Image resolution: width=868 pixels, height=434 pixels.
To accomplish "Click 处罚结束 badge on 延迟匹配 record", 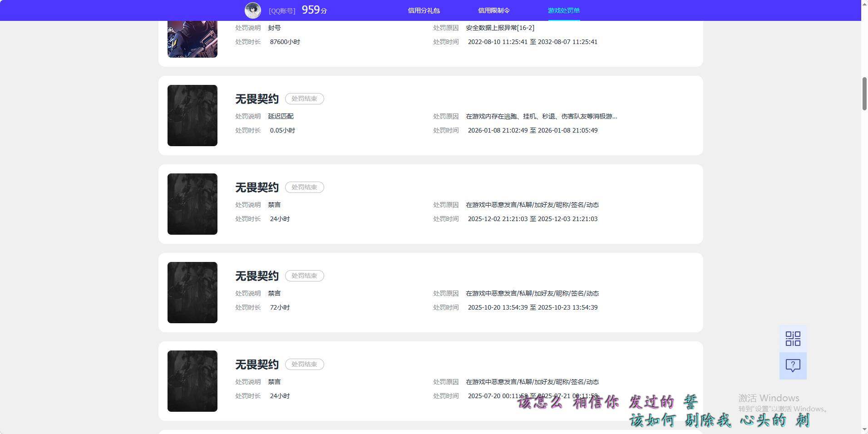I will 304,99.
